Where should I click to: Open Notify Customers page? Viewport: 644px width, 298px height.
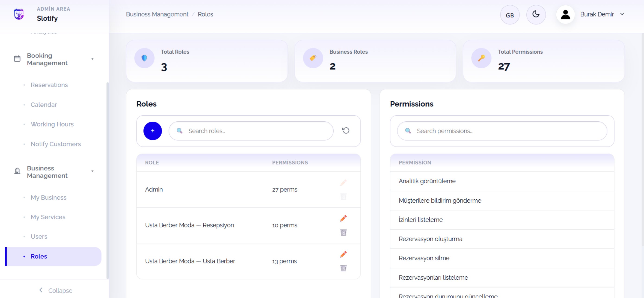click(56, 144)
